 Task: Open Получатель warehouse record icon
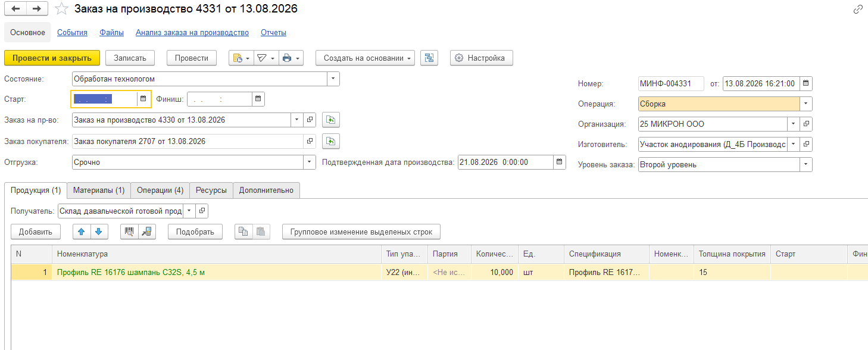[x=202, y=211]
